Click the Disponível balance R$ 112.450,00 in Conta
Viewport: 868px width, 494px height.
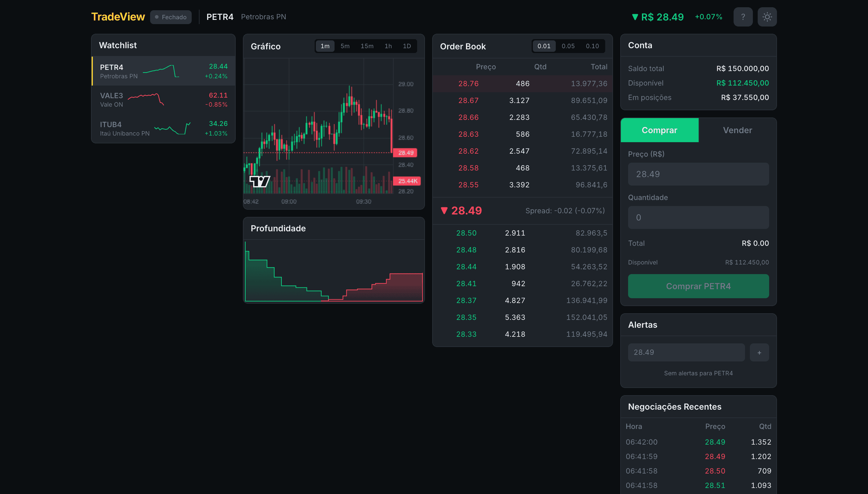coord(742,83)
